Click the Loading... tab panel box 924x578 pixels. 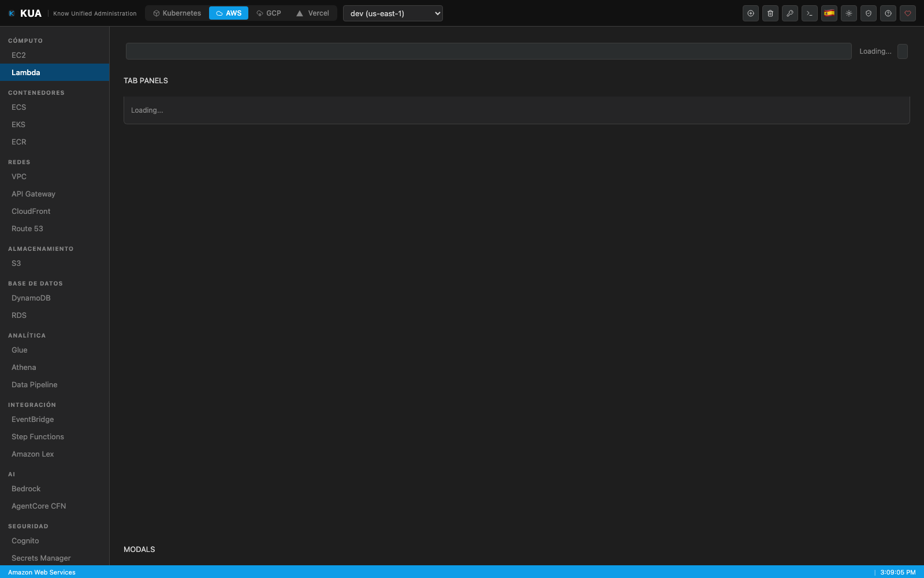[x=517, y=110]
